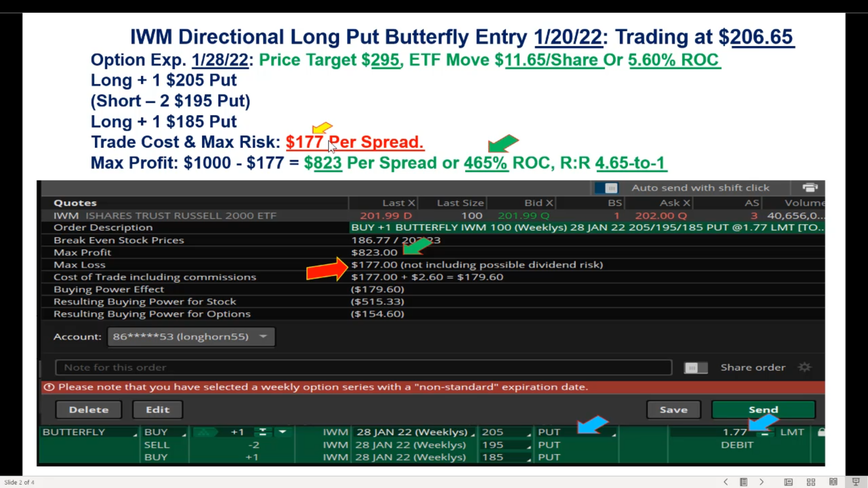
Task: Open the Account dropdown longhorn55
Action: click(x=191, y=337)
